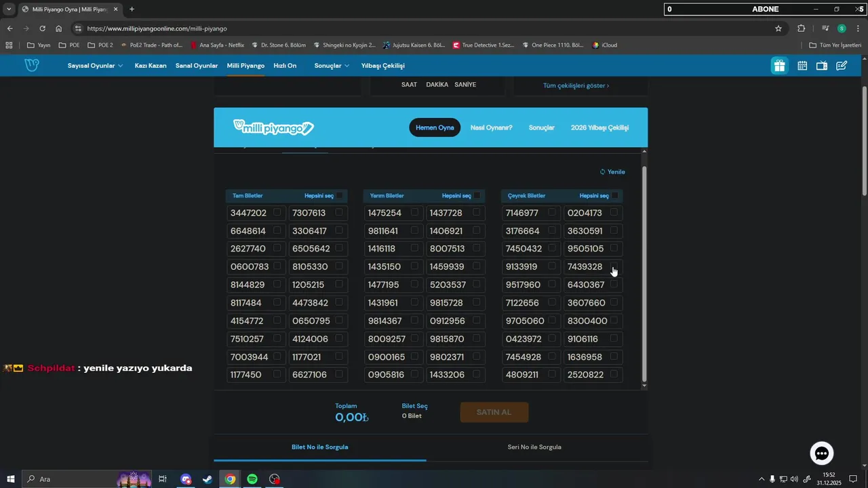The height and width of the screenshot is (488, 868).
Task: Open the Chrome profile avatar
Action: pos(842,28)
